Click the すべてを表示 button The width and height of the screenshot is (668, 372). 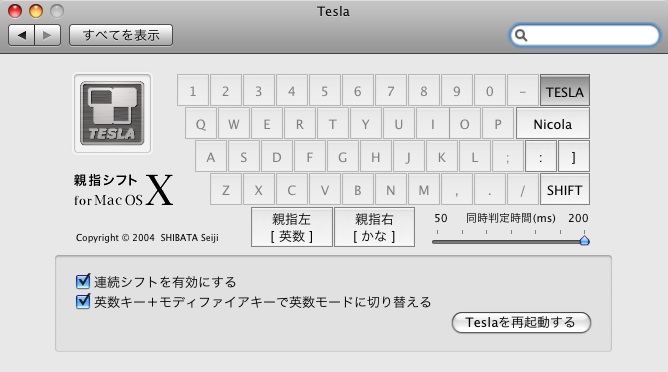pyautogui.click(x=121, y=35)
